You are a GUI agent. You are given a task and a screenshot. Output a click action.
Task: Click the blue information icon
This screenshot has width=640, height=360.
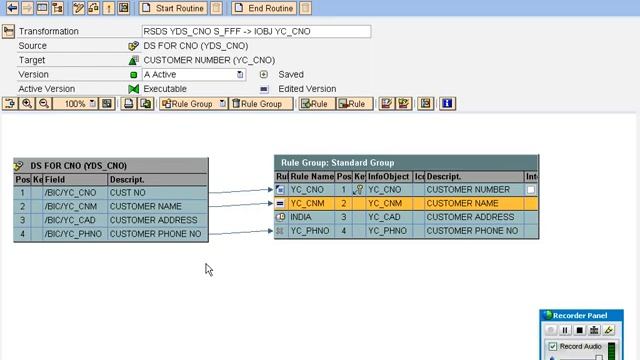tap(447, 104)
